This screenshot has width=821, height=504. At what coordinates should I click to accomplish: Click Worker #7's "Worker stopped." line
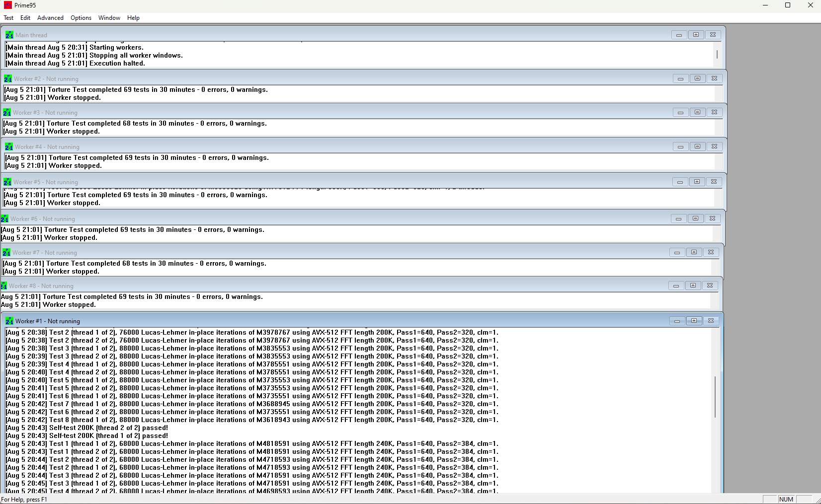point(51,272)
